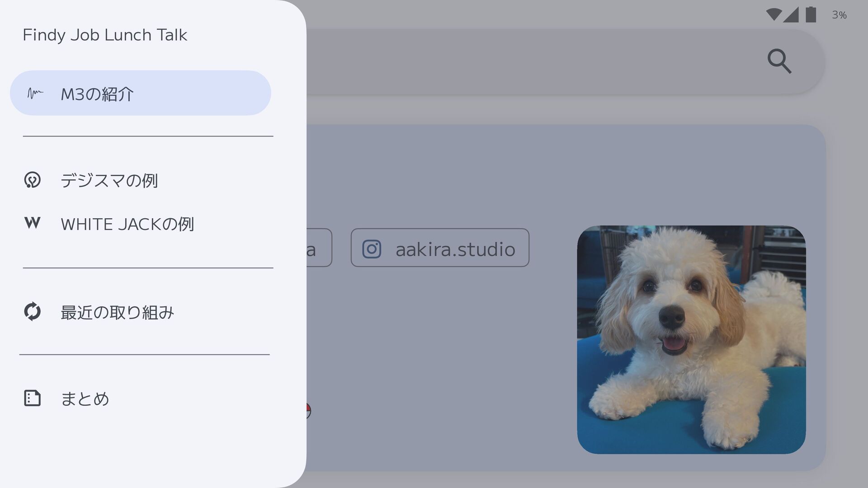868x488 pixels.
Task: Click the デジスマ logo icon
Action: click(32, 180)
